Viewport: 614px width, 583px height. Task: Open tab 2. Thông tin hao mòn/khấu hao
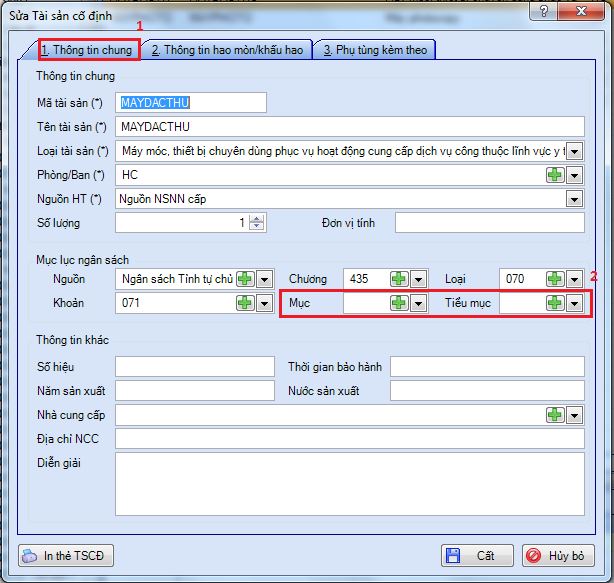tap(227, 50)
